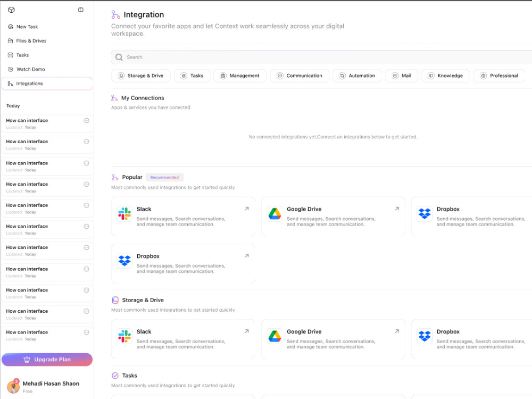
Task: Click Dropbox logo in Popular second row
Action: (x=124, y=261)
